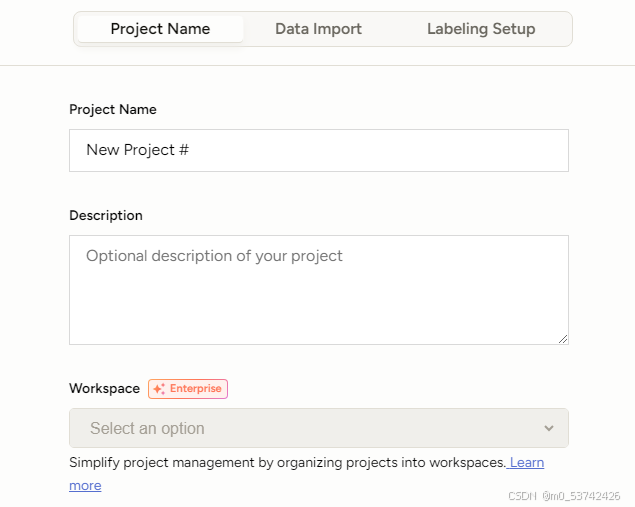Go to the Labeling Setup tab
Screen dimensions: 635x507
(481, 29)
